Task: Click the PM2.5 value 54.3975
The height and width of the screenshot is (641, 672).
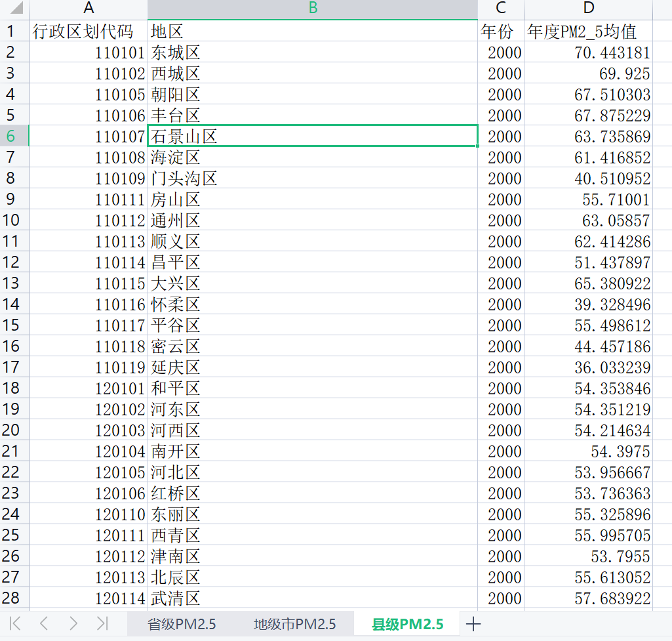Action: [589, 451]
